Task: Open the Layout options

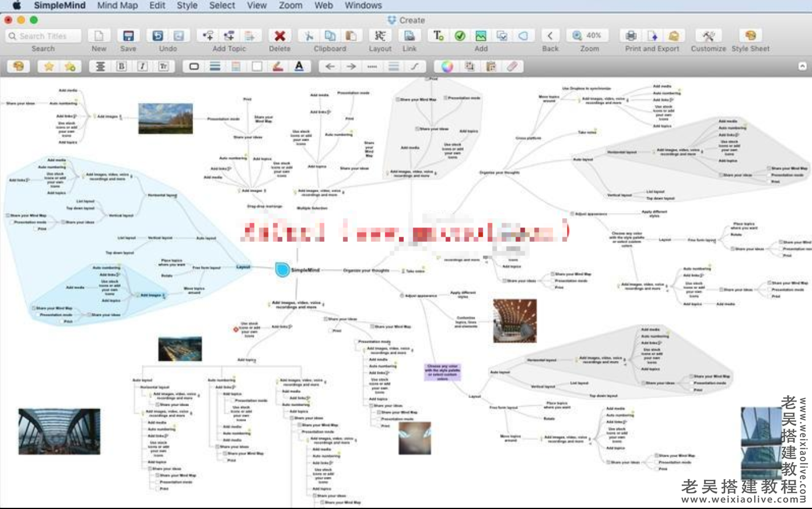Action: click(380, 36)
